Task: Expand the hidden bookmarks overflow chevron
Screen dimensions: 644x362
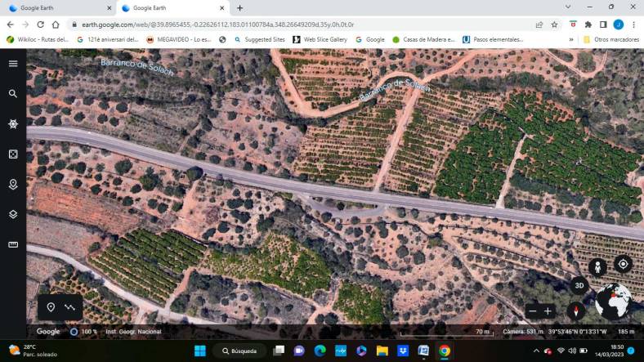Action: [571, 39]
